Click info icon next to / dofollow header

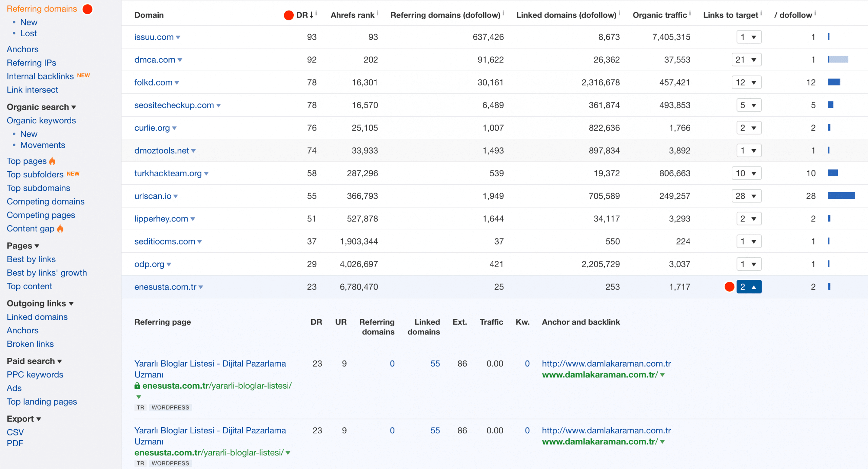tap(815, 13)
